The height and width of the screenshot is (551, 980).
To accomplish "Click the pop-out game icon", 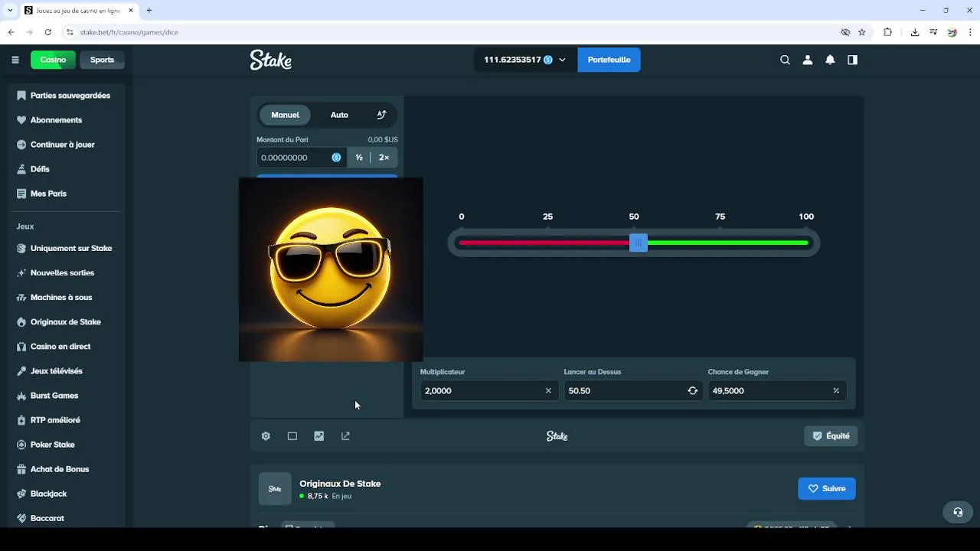I will (345, 436).
